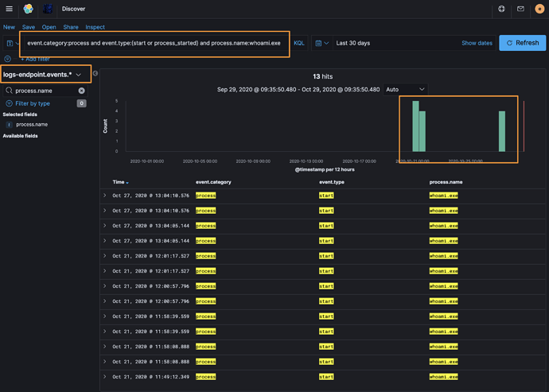Click into the KQL query input
The image size is (549, 392).
click(154, 43)
